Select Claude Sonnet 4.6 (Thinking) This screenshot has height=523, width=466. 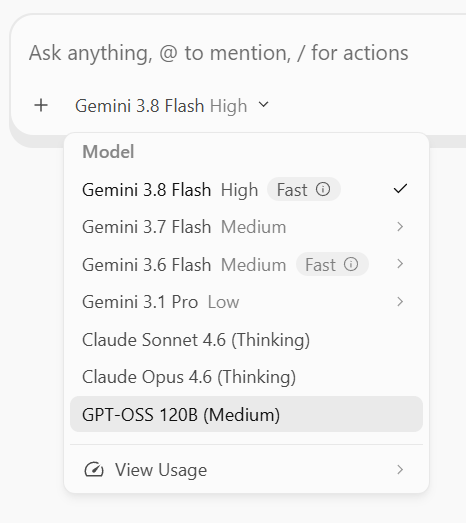click(246, 340)
